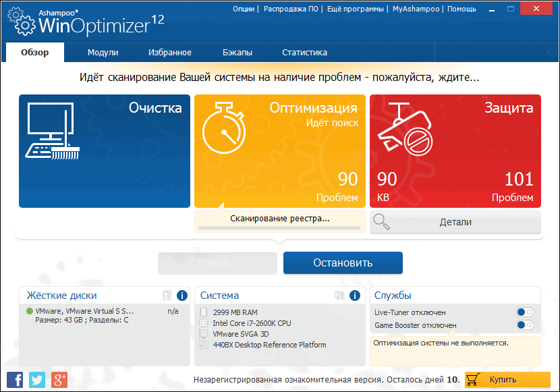Click the 101 Проблем count in Защита
This screenshot has height=392, width=560.
tap(513, 187)
